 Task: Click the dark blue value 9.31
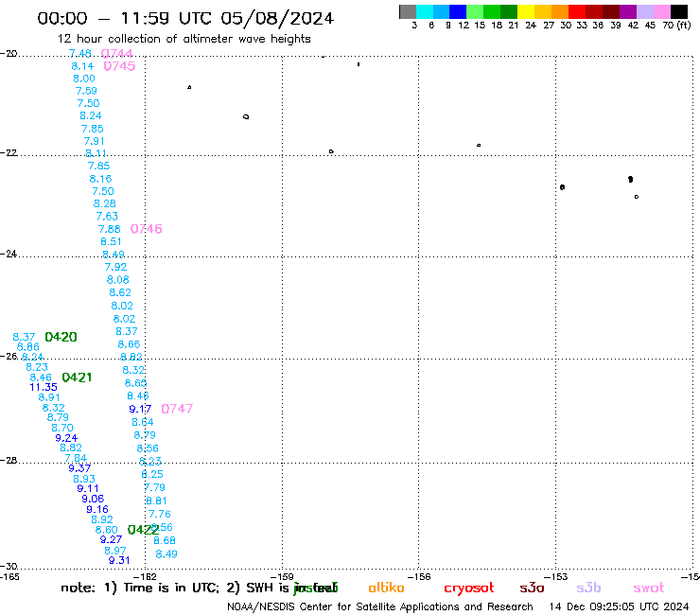119,560
